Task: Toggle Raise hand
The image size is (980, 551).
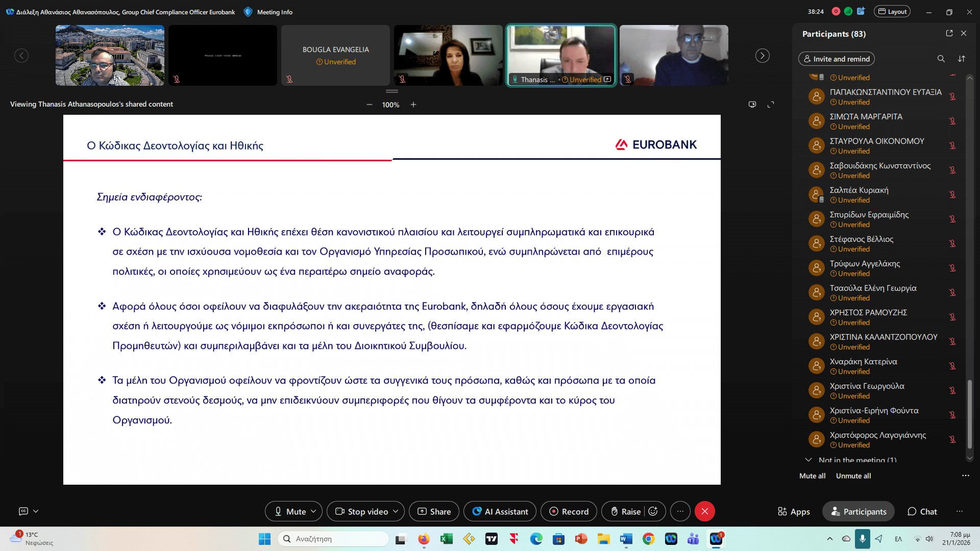Action: pos(625,511)
